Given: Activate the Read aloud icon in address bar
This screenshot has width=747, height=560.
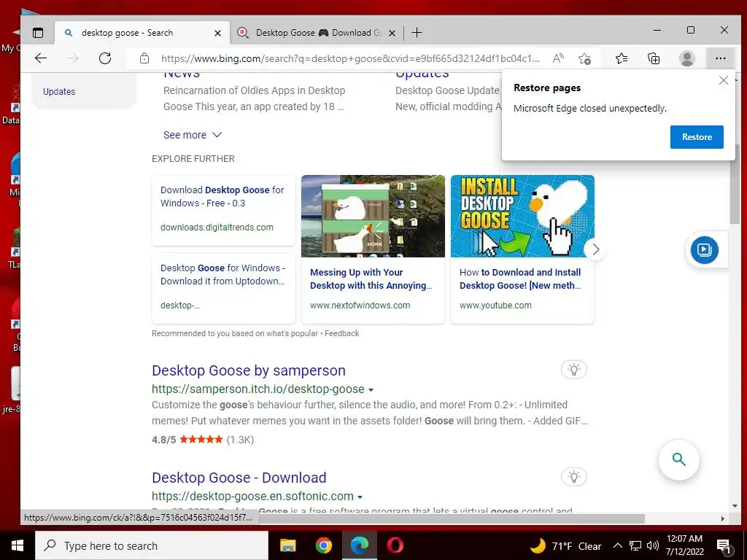Looking at the screenshot, I should tap(558, 58).
